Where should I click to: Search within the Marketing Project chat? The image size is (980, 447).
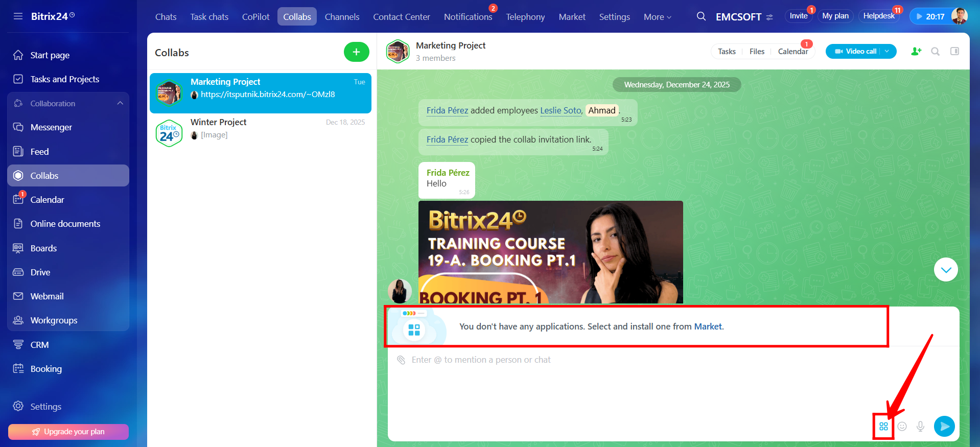click(x=935, y=52)
